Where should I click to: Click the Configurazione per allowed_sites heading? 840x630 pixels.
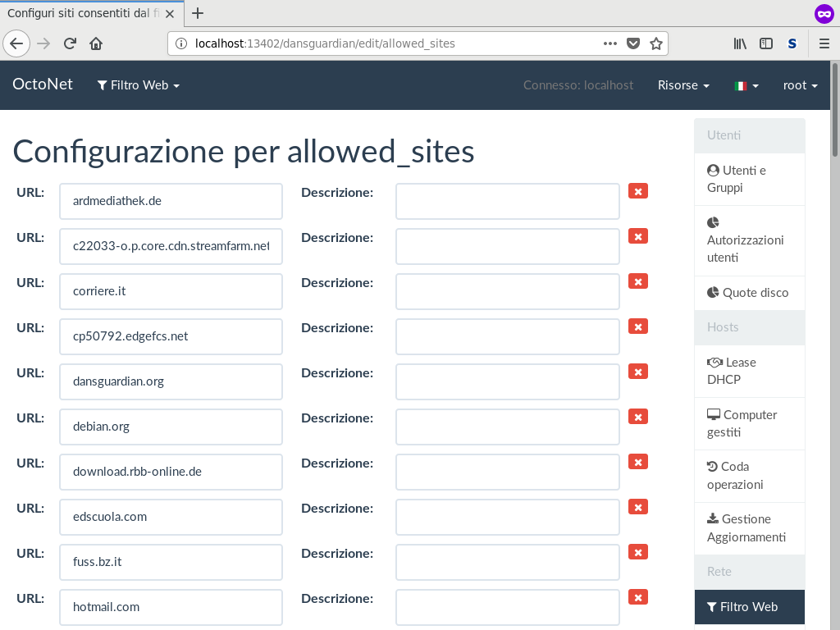tap(243, 152)
